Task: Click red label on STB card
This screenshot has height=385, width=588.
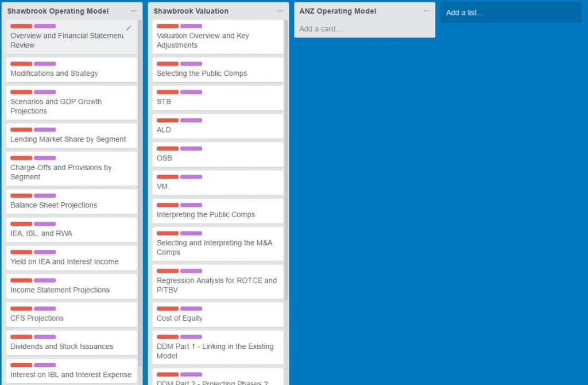Action: click(x=167, y=92)
